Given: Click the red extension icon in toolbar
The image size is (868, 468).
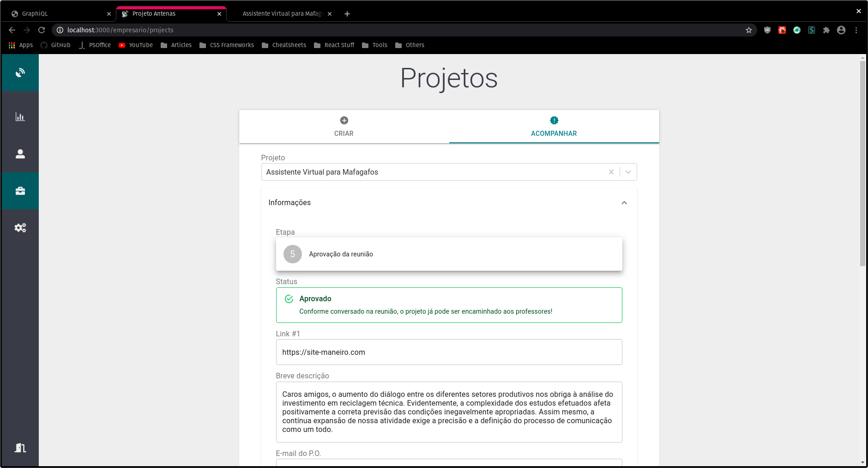Looking at the screenshot, I should point(782,30).
